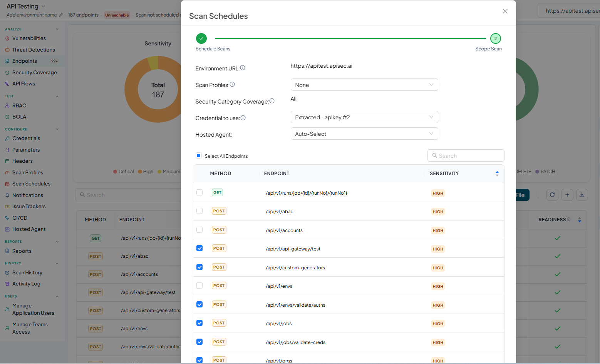The height and width of the screenshot is (364, 600).
Task: Open the API Testing title dropdown
Action: pyautogui.click(x=43, y=6)
